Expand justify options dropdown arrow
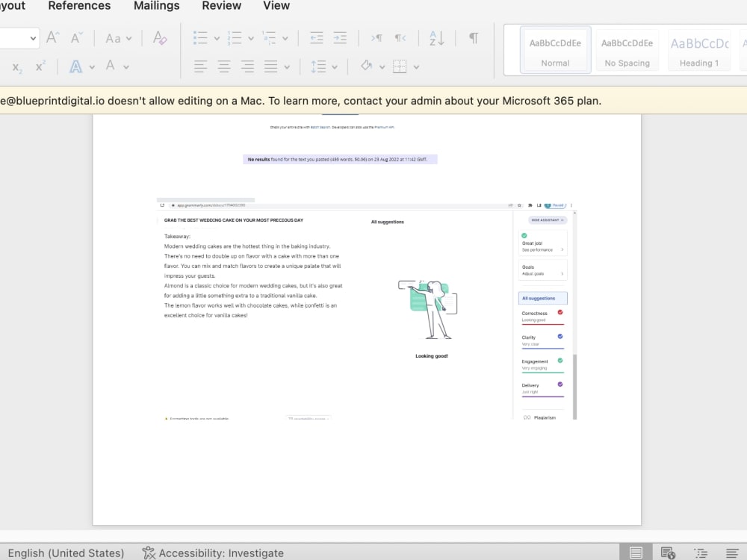 287,67
